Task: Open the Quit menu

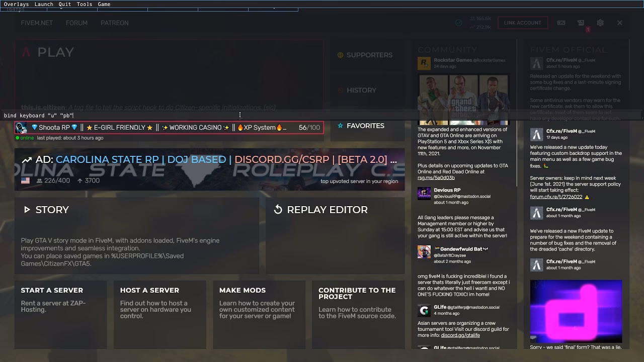Action: (65, 4)
